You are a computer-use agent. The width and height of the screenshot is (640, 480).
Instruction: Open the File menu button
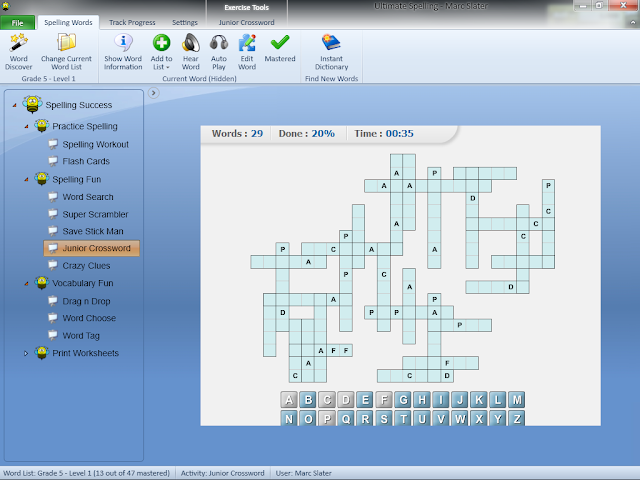click(x=18, y=22)
